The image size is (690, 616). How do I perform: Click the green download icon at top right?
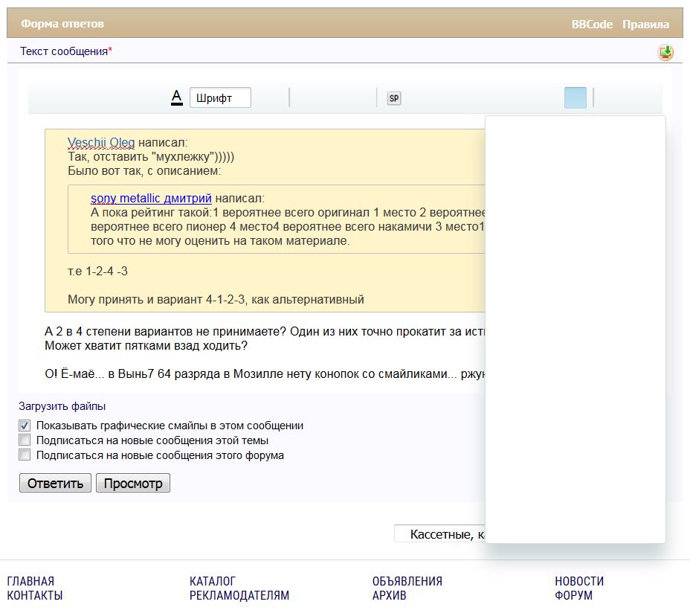(x=665, y=52)
